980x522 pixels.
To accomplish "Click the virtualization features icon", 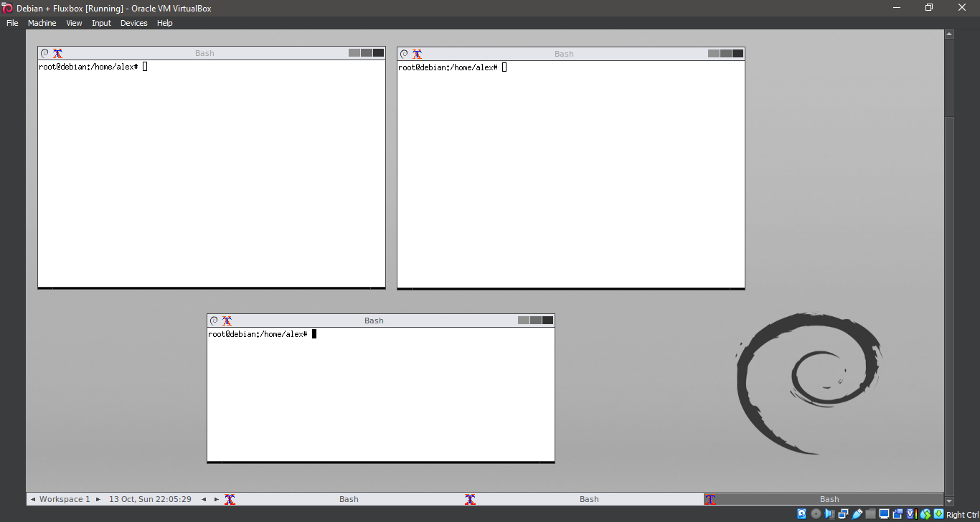I will (x=910, y=514).
